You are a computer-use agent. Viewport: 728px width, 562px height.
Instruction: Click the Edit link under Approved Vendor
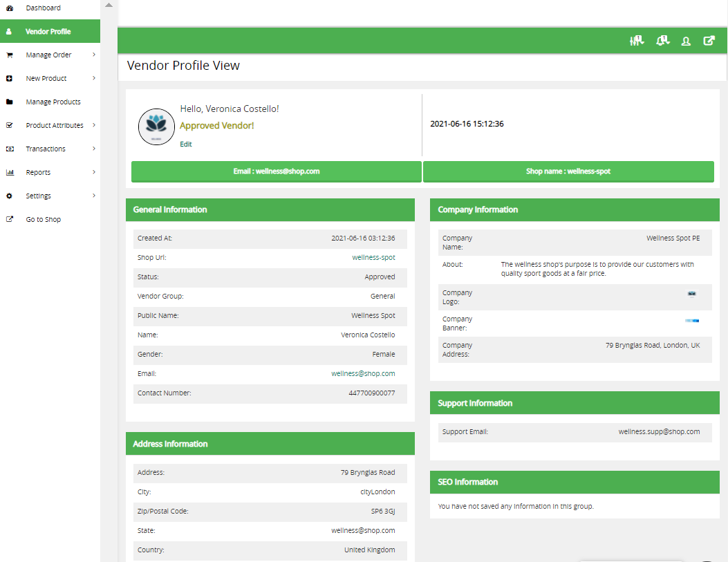coord(186,144)
